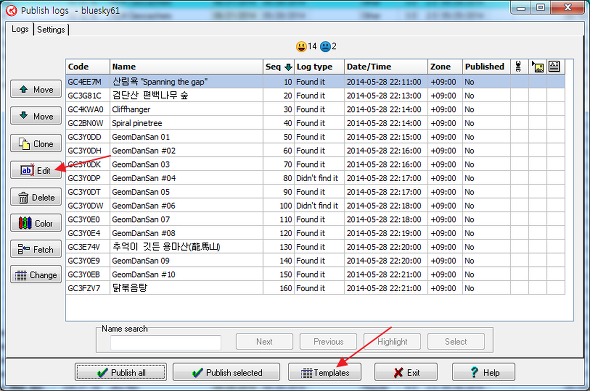Click the Highlight button
The height and width of the screenshot is (391, 590).
392,342
